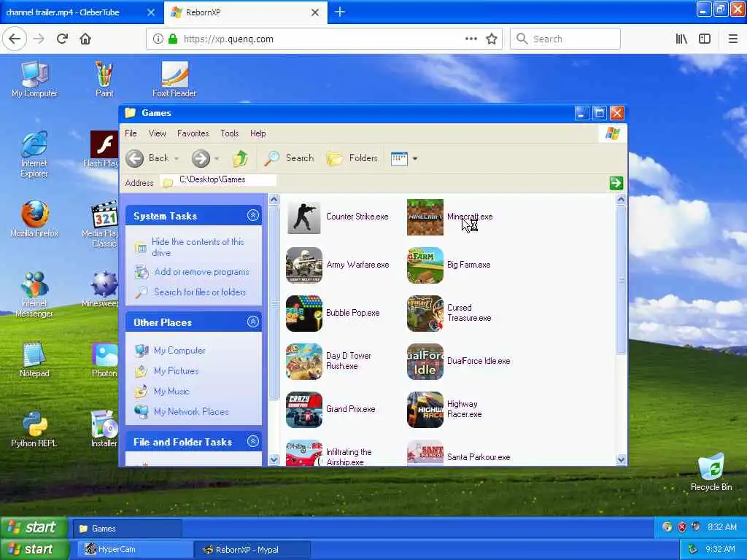Click the browser Search field
Image resolution: width=747 pixels, height=560 pixels.
pos(565,39)
